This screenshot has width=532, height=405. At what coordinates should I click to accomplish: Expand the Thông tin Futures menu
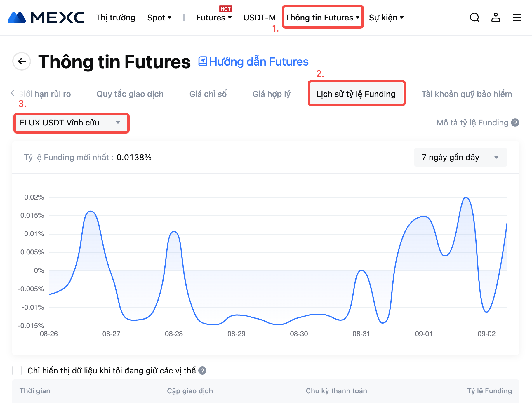point(322,18)
